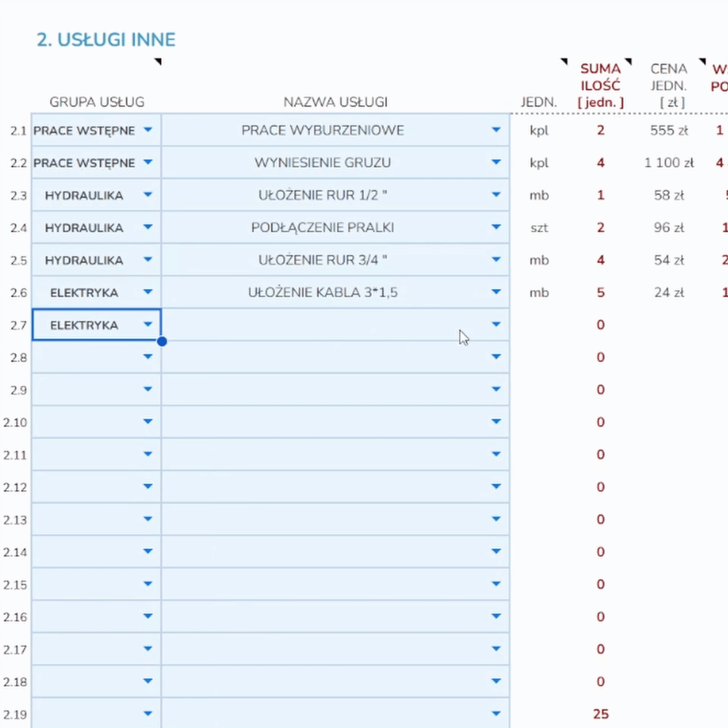Click note indicator above GRUPA USŁUG column

click(158, 61)
